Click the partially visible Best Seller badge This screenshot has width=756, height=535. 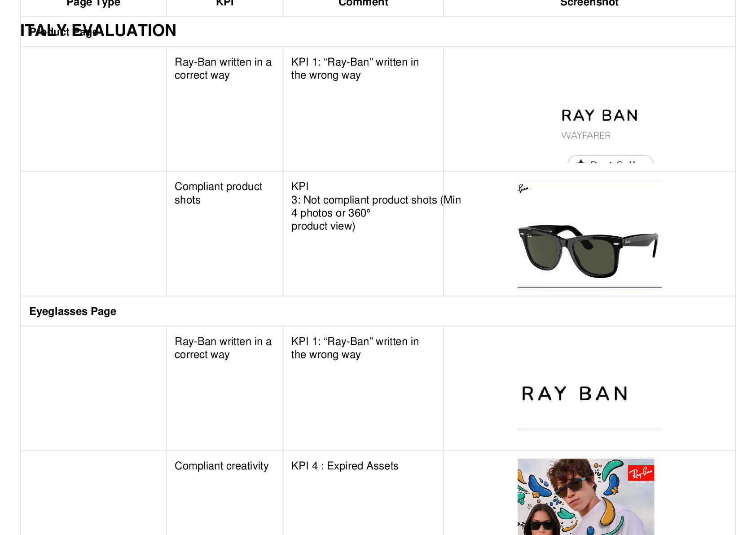[611, 159]
